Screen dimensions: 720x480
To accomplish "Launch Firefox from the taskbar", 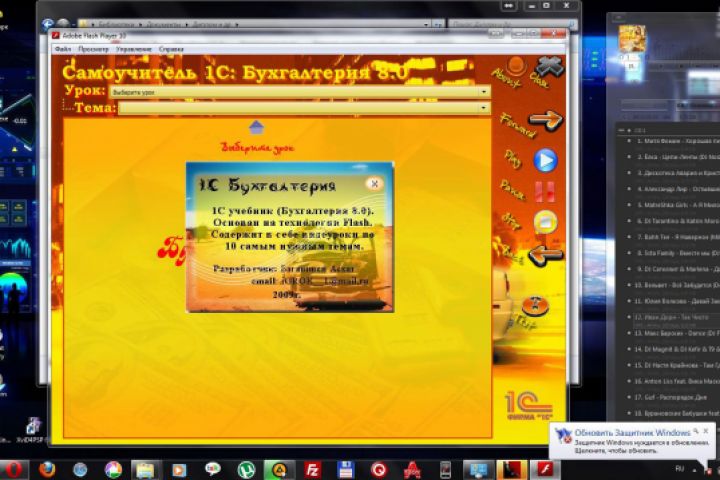I will coord(47,470).
